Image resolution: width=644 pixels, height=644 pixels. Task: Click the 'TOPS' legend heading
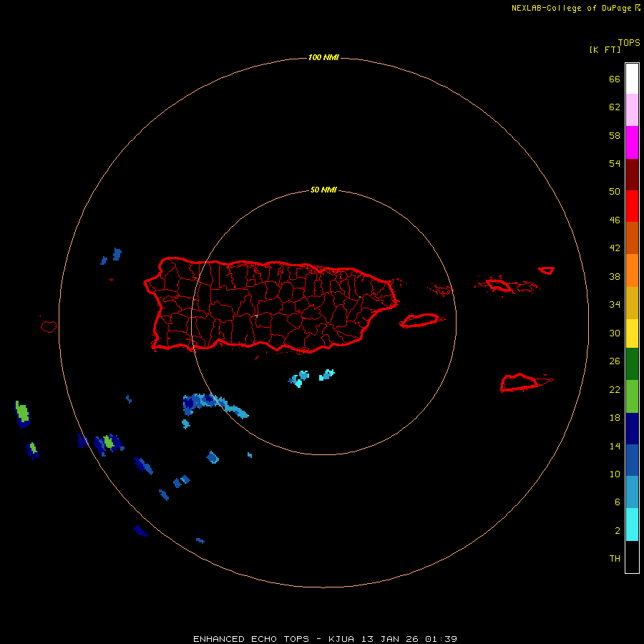pos(629,42)
